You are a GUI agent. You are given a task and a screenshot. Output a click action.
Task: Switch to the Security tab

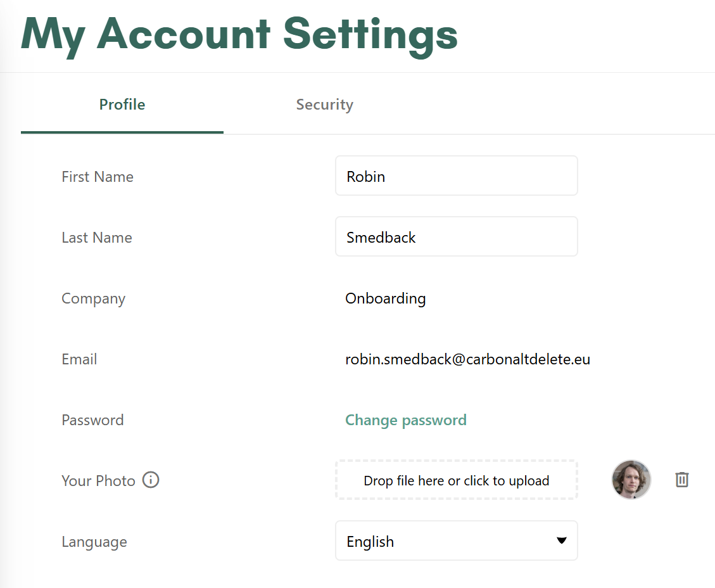pyautogui.click(x=325, y=105)
